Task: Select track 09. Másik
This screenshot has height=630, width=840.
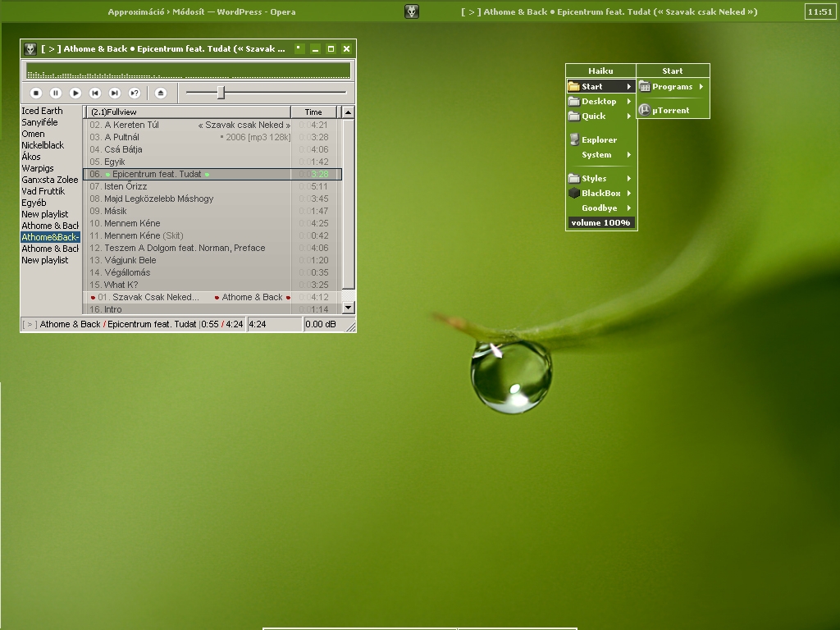Action: pyautogui.click(x=212, y=211)
